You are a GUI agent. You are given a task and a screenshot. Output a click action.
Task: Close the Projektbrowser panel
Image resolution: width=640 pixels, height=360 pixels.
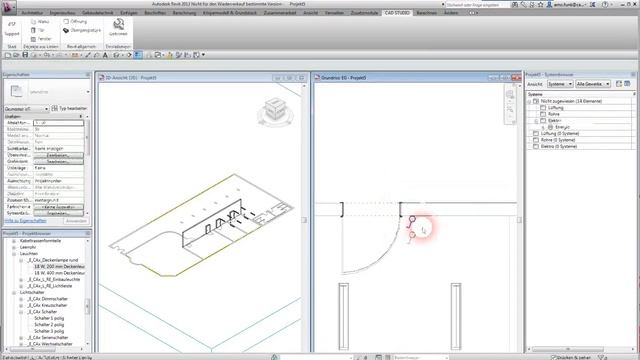point(88,233)
